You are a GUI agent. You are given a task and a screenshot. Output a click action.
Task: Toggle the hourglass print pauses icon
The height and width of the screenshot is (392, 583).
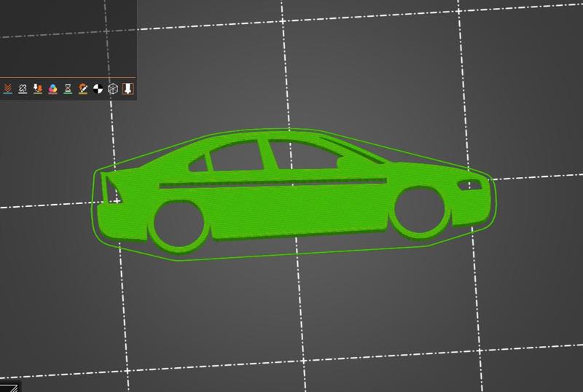click(x=68, y=88)
